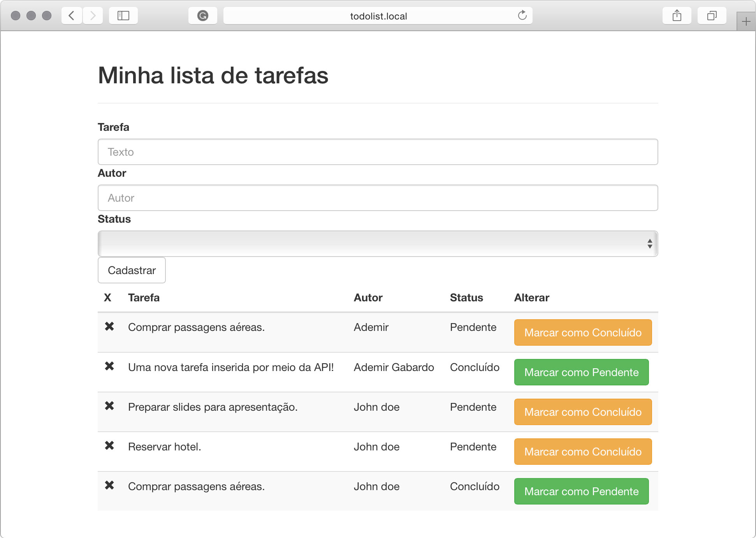Select the todolist.local address bar
Screen dimensions: 756x538
[x=378, y=16]
